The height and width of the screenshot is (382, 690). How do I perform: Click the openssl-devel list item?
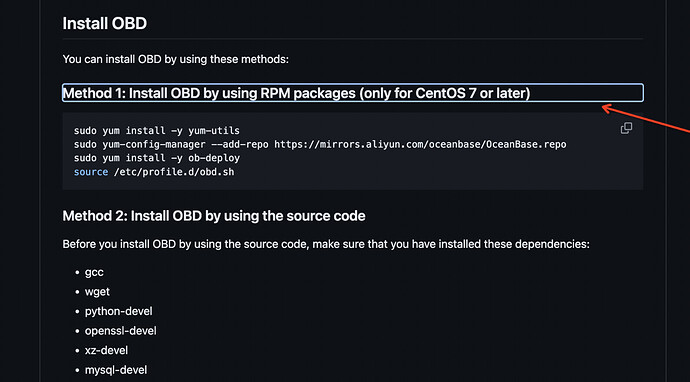tap(121, 331)
